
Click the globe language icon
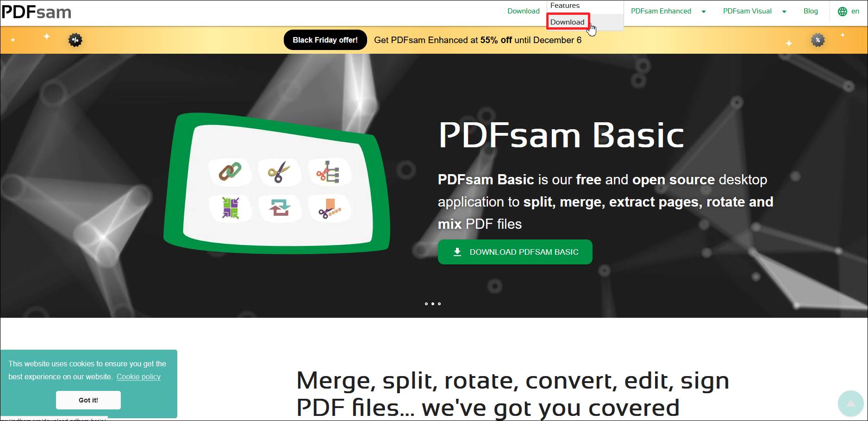pos(843,12)
